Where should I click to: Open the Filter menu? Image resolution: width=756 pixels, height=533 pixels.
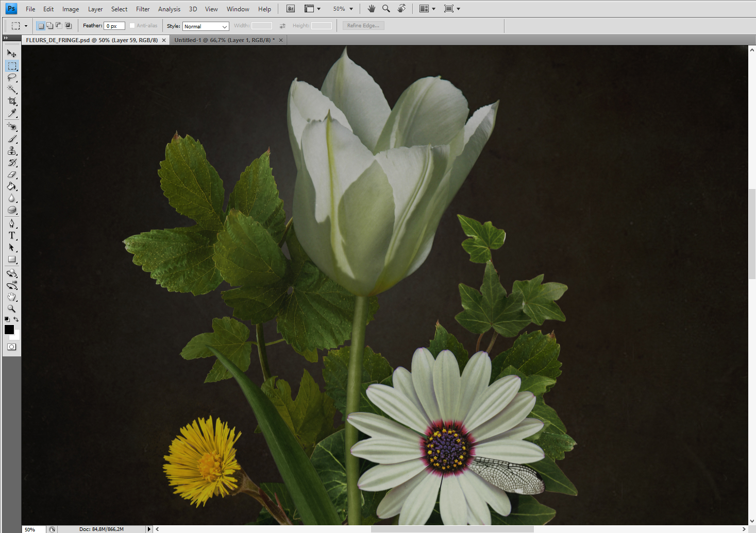point(143,9)
